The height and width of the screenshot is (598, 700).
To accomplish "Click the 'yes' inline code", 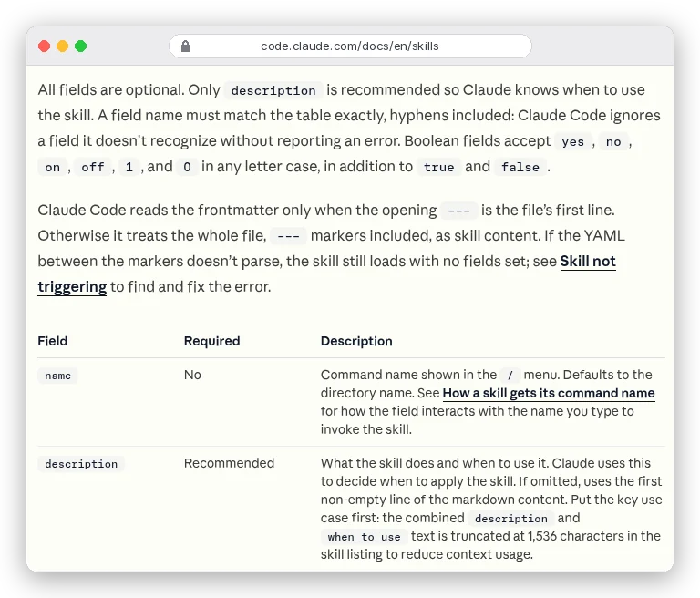I will click(572, 142).
